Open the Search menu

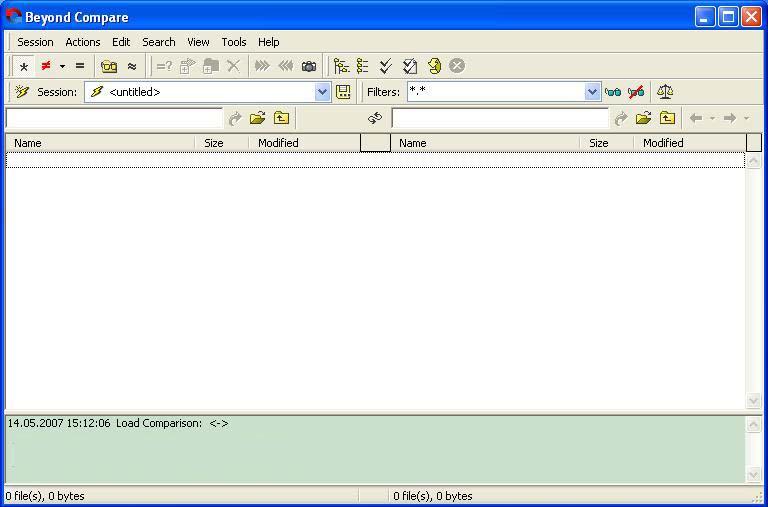click(x=159, y=42)
